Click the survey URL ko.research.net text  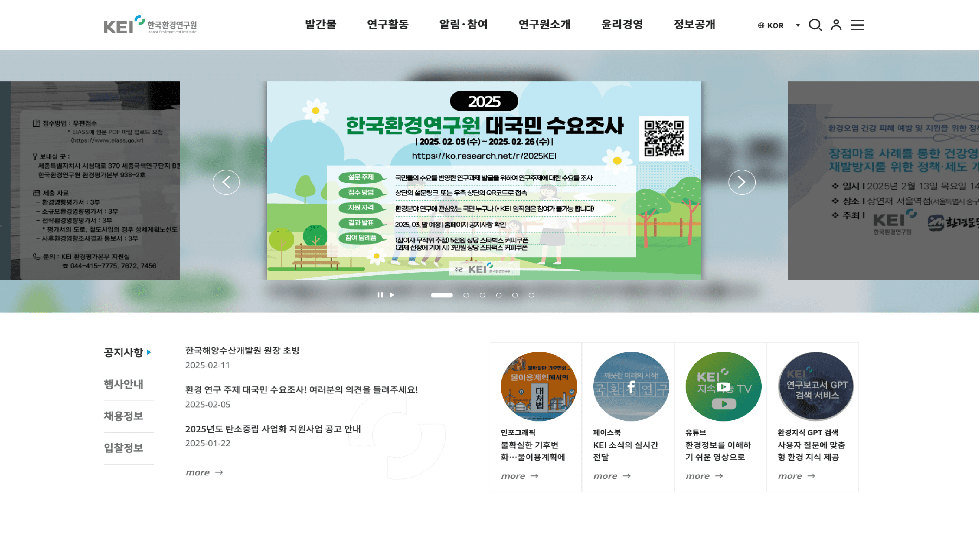484,156
